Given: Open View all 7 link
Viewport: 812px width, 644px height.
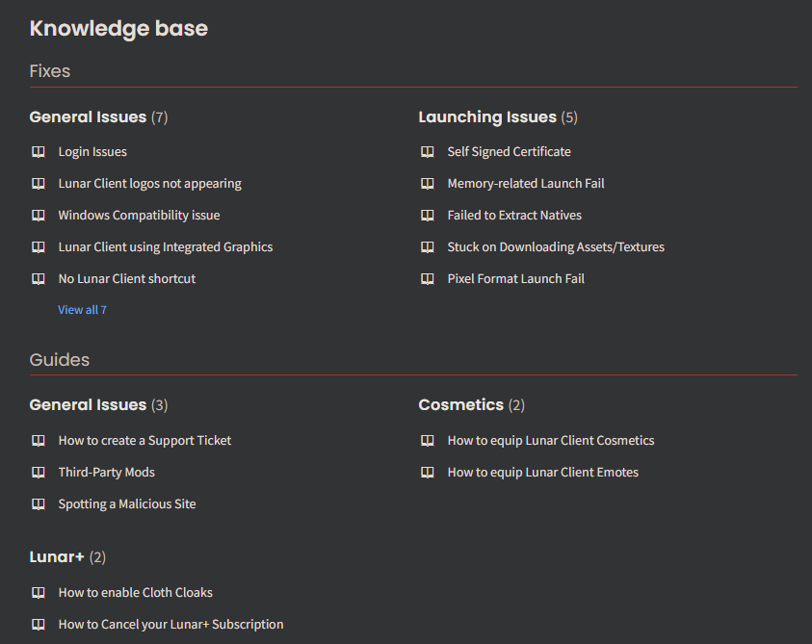Looking at the screenshot, I should tap(82, 310).
